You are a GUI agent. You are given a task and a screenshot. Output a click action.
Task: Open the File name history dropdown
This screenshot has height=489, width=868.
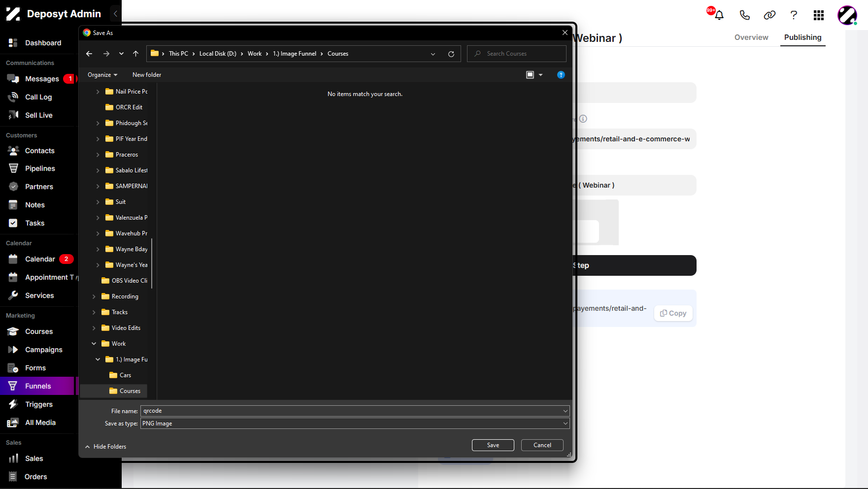point(565,411)
